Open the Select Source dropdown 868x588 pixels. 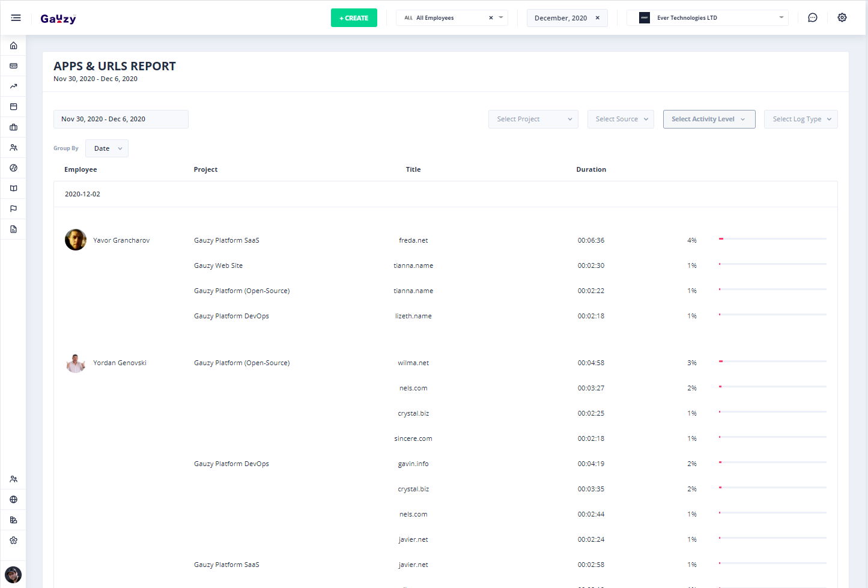coord(621,119)
